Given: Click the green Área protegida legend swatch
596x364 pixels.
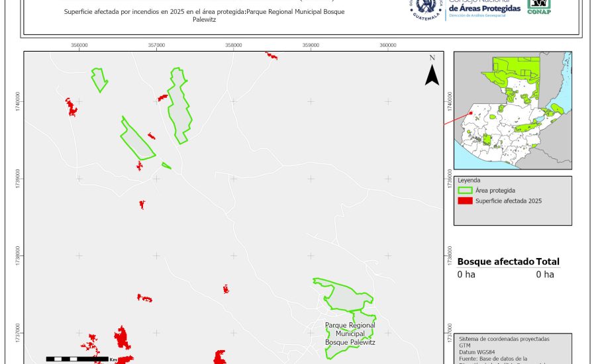Looking at the screenshot, I should coord(466,190).
